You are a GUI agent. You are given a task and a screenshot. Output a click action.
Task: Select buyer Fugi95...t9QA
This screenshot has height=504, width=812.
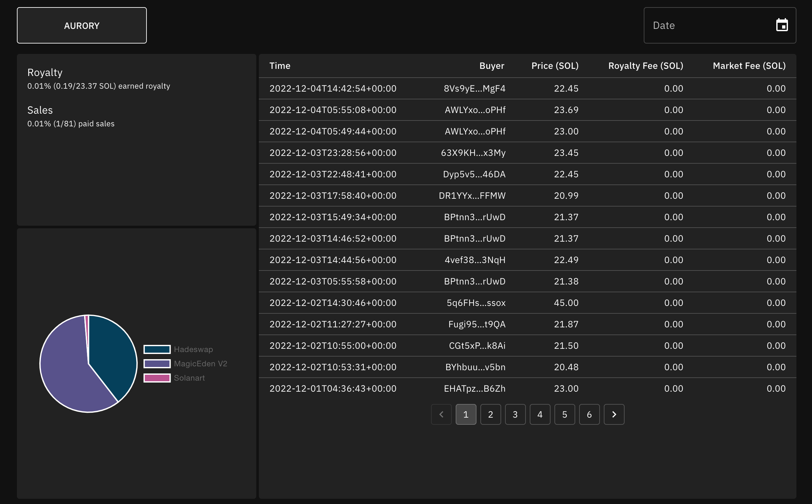pyautogui.click(x=477, y=324)
